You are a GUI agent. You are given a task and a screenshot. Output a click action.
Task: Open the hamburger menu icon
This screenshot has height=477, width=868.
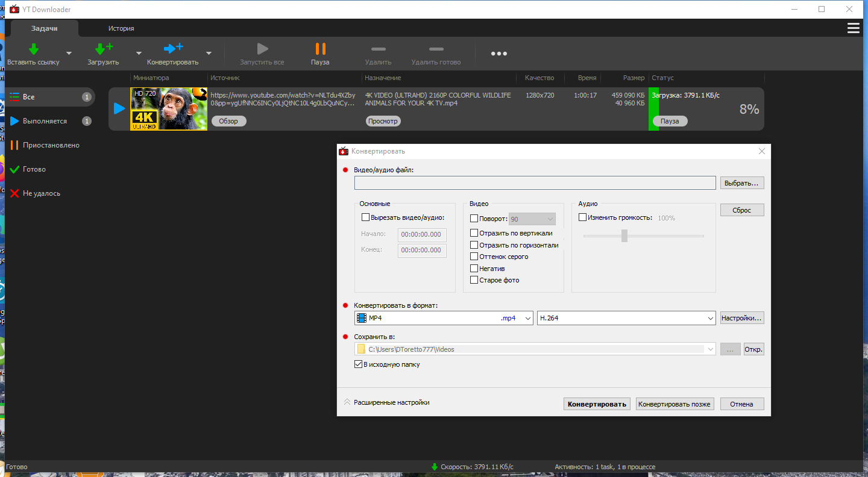(853, 28)
